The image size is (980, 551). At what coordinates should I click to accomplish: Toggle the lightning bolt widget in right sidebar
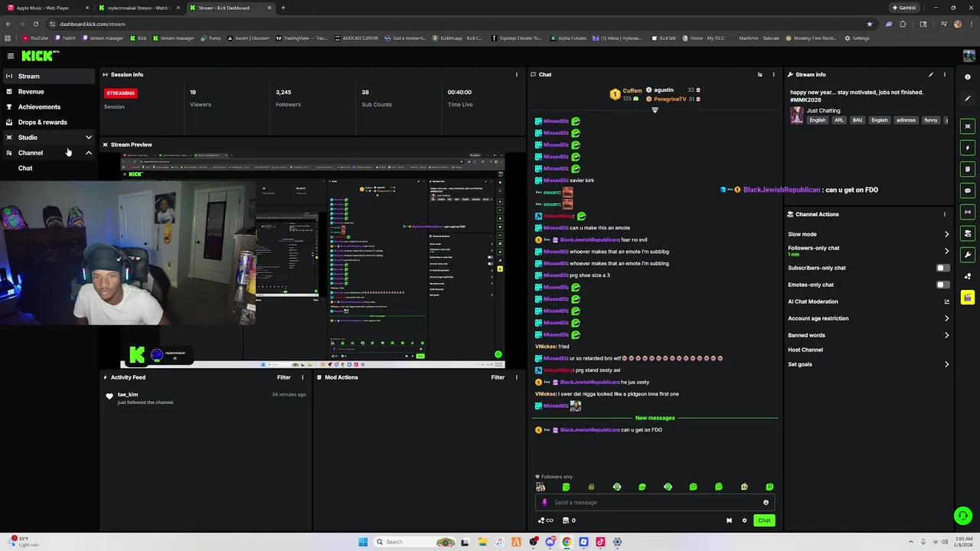click(x=968, y=148)
